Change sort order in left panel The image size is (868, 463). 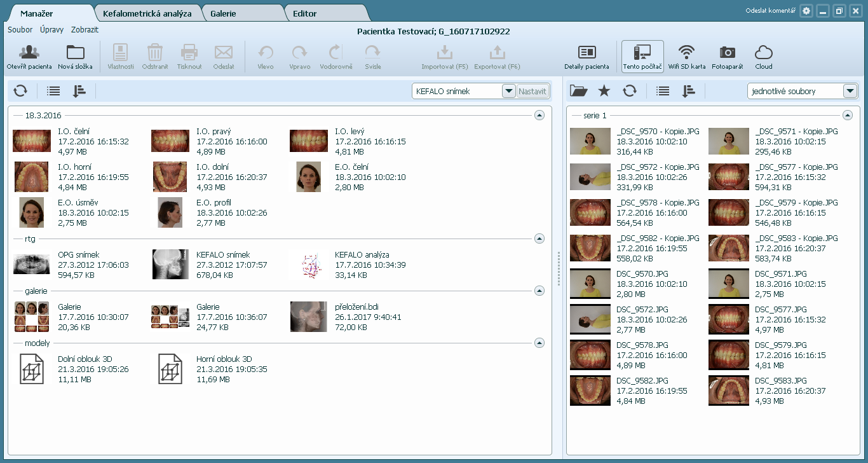pyautogui.click(x=79, y=91)
